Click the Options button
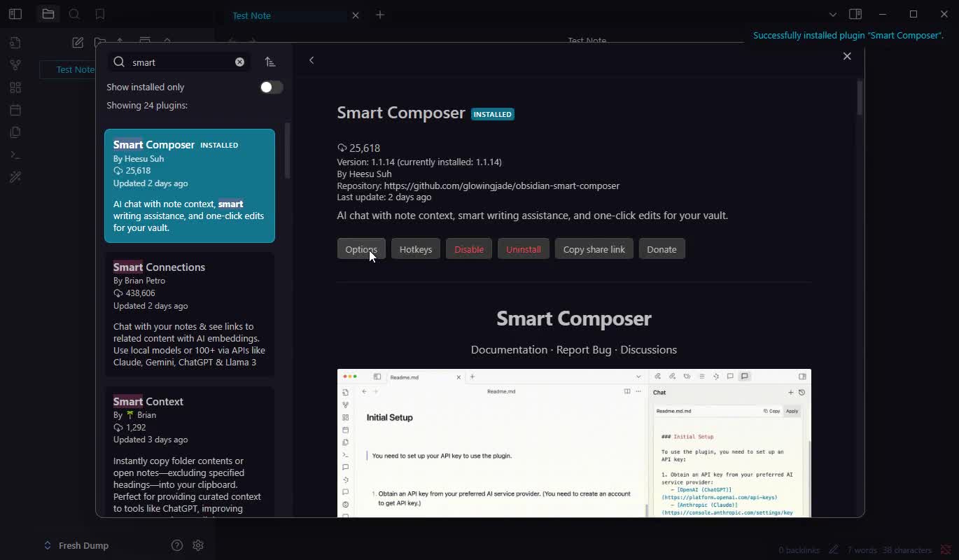 click(x=361, y=249)
